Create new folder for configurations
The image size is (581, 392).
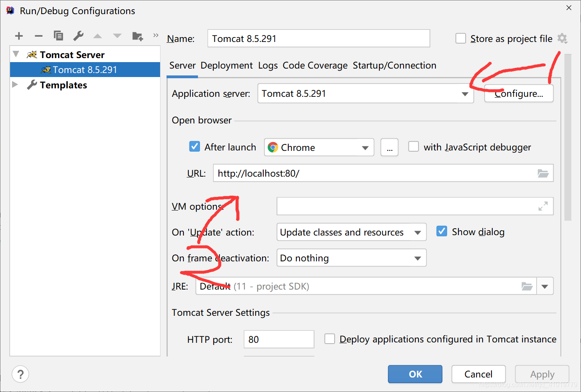137,36
